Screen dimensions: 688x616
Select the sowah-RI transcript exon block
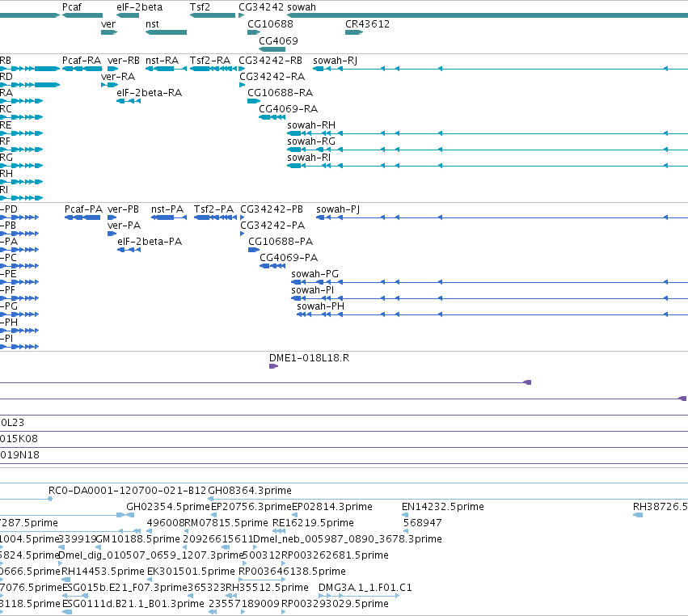pyautogui.click(x=294, y=166)
